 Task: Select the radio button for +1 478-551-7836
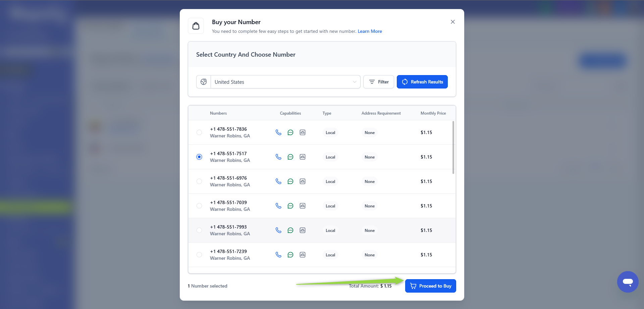(x=199, y=132)
